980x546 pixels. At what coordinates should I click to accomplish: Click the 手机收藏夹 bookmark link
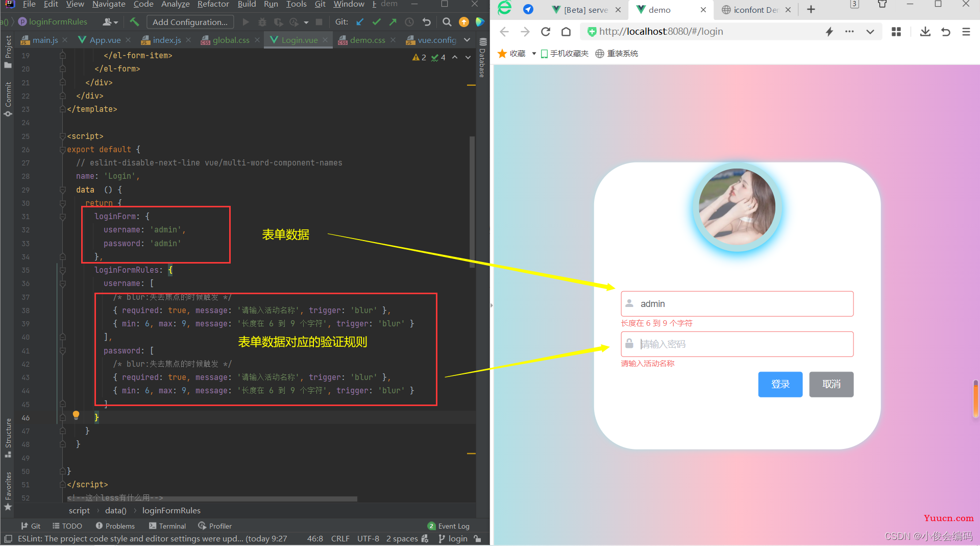(x=565, y=54)
